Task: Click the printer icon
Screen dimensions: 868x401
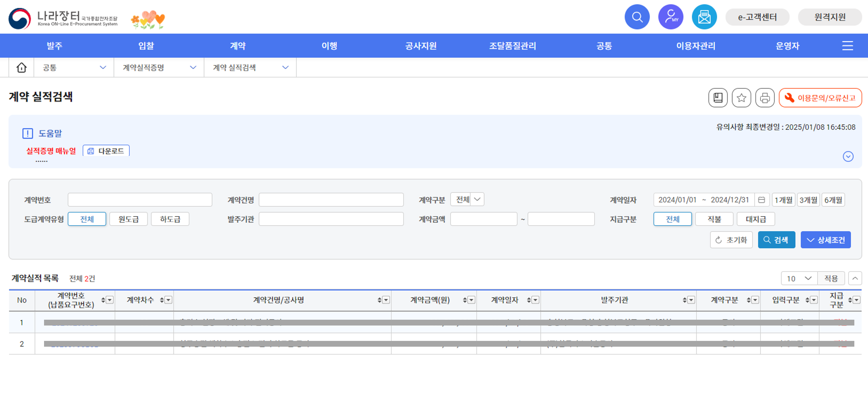Action: 765,98
